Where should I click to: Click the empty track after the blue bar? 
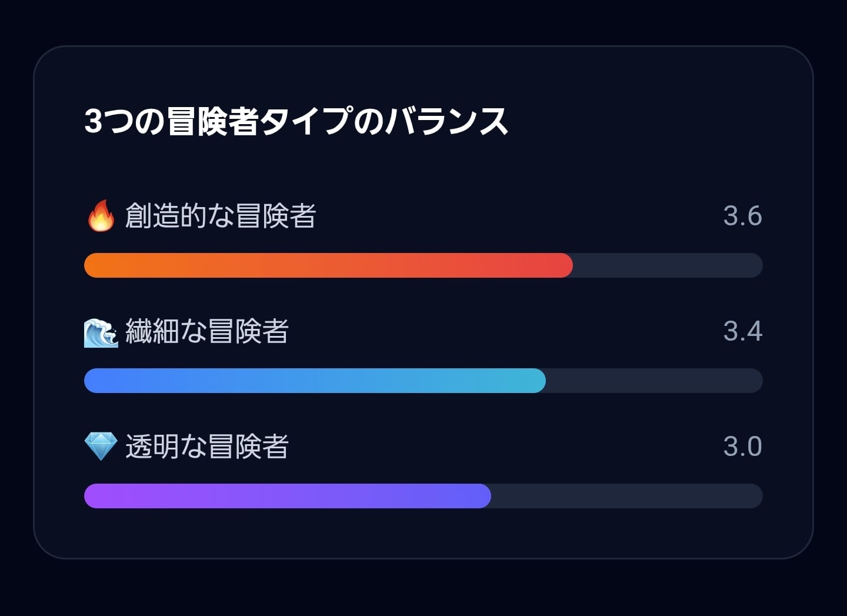pyautogui.click(x=654, y=381)
